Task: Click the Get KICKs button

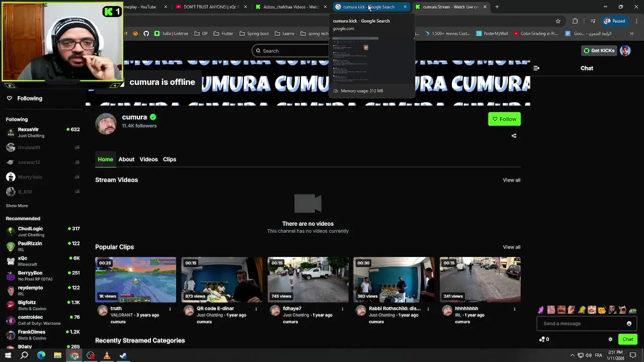Action: pos(599,51)
